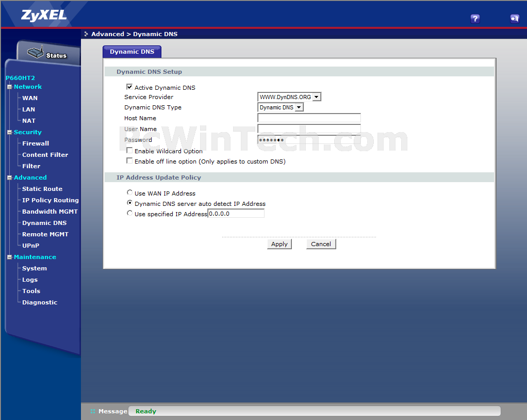The image size is (527, 420).
Task: Collapse the Advanced tree section
Action: coord(9,177)
